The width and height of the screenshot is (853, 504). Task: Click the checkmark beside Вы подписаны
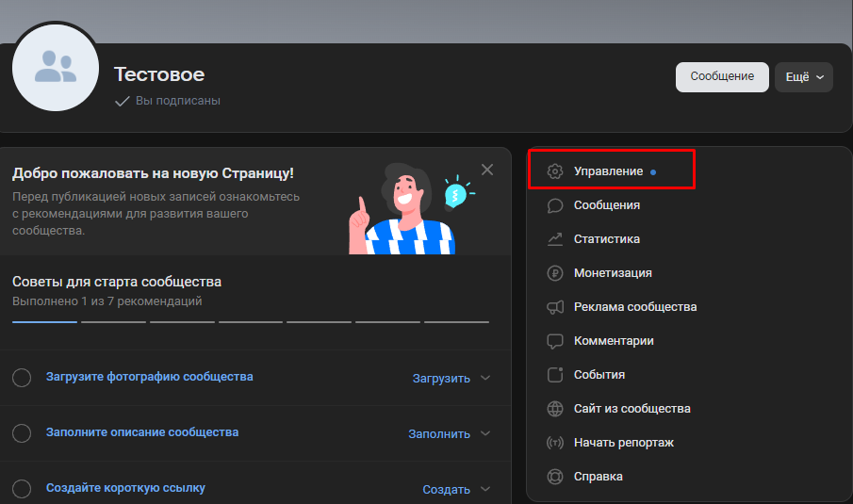123,101
